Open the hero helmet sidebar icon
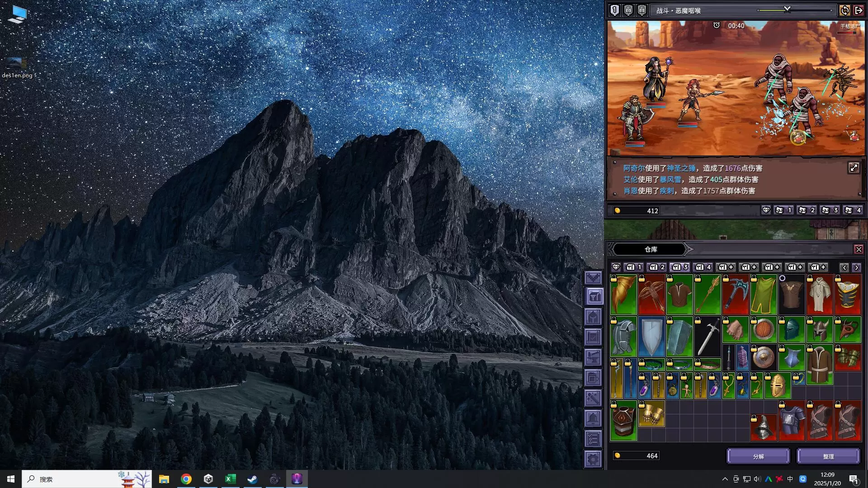Screen dimensions: 868x488 click(x=593, y=317)
